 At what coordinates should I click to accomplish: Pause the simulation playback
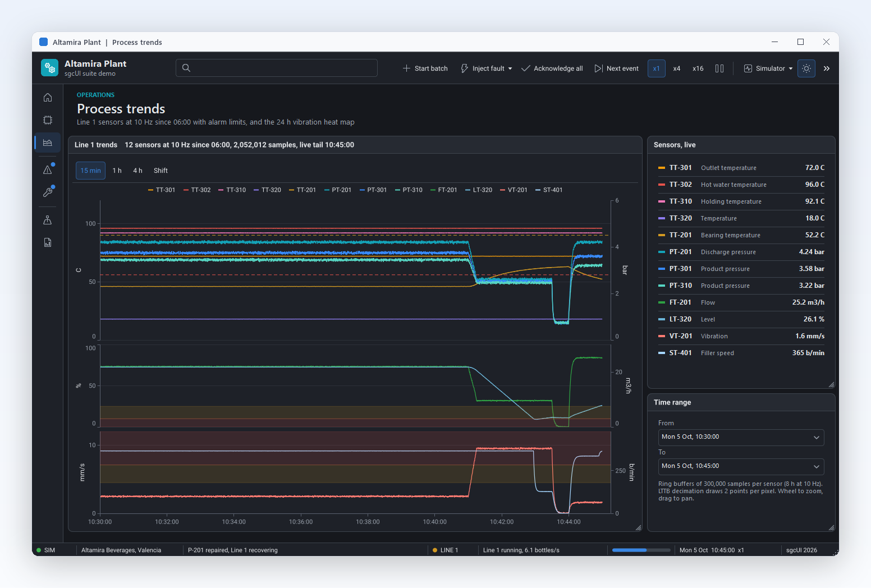pos(719,68)
